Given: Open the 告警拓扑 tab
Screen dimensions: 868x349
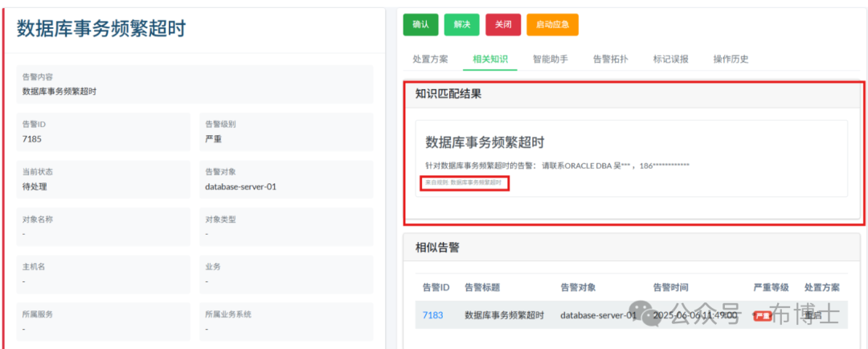Looking at the screenshot, I should 611,60.
